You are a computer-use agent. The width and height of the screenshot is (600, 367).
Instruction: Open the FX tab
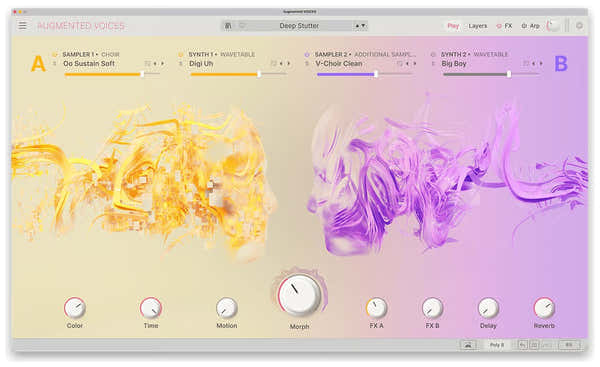(508, 26)
